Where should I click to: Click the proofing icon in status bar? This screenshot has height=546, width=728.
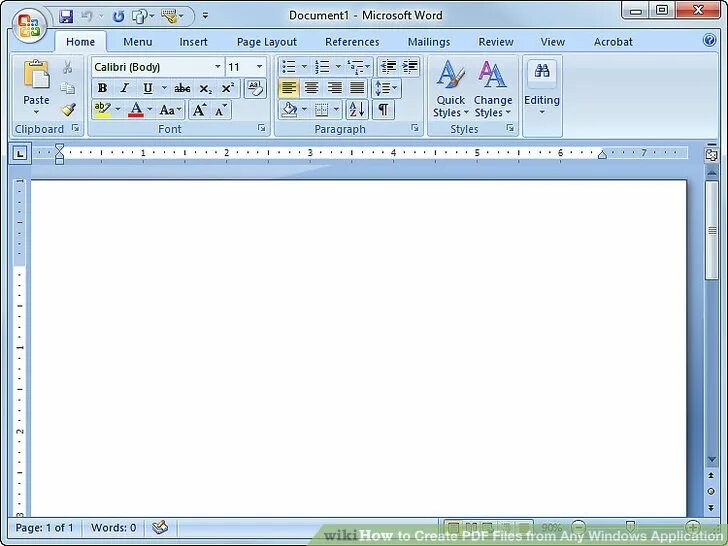coord(160,527)
